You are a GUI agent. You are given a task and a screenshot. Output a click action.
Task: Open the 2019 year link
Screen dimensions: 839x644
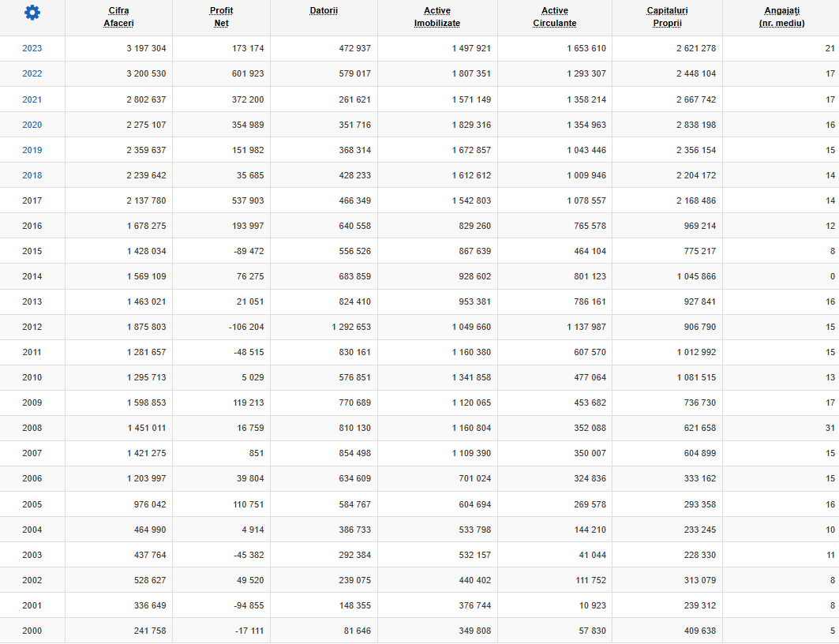[32, 150]
